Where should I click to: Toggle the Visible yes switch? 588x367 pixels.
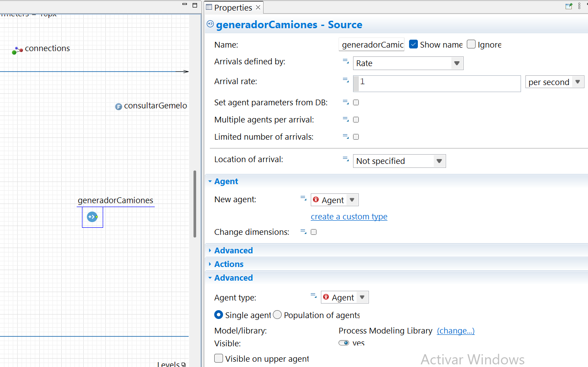344,343
